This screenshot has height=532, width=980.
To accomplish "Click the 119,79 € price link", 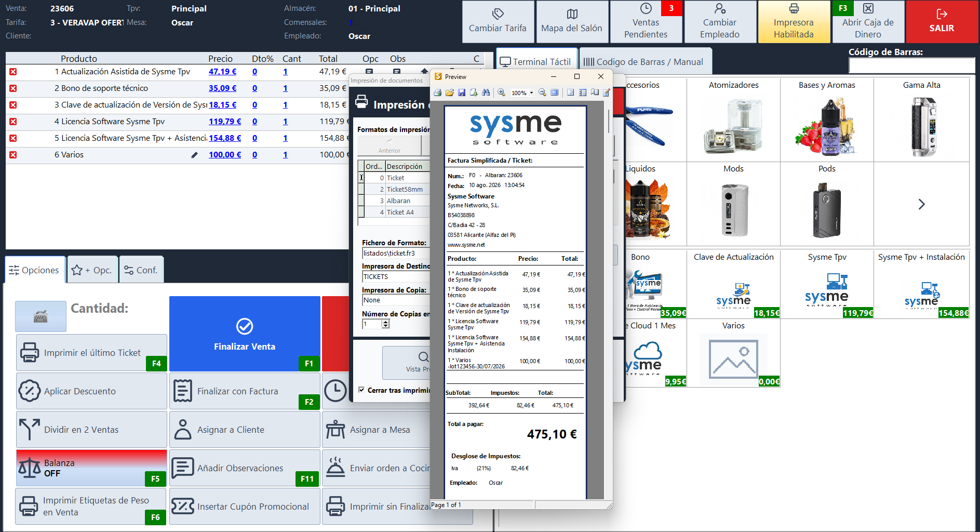I will click(x=225, y=122).
